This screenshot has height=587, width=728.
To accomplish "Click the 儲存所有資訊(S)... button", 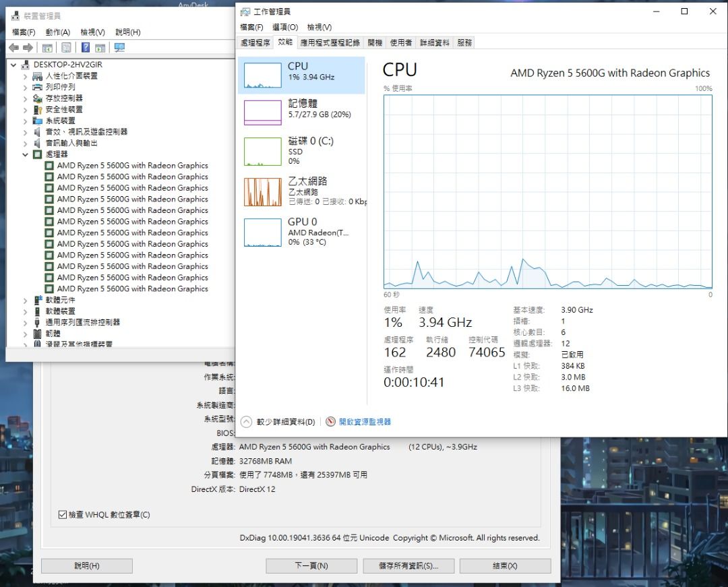I will tap(408, 566).
